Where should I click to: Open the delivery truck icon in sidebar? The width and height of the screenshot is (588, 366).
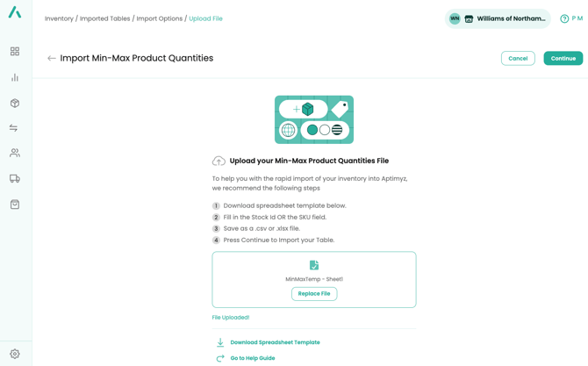click(x=15, y=178)
